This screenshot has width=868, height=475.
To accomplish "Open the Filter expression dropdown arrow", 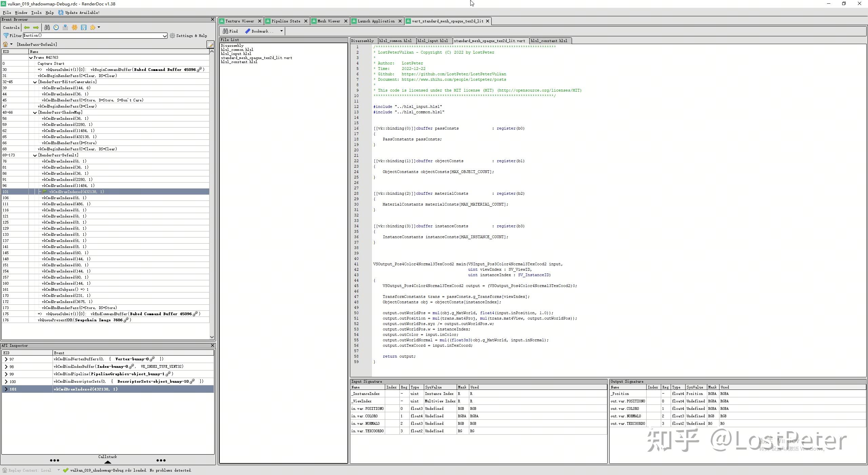I will (165, 36).
